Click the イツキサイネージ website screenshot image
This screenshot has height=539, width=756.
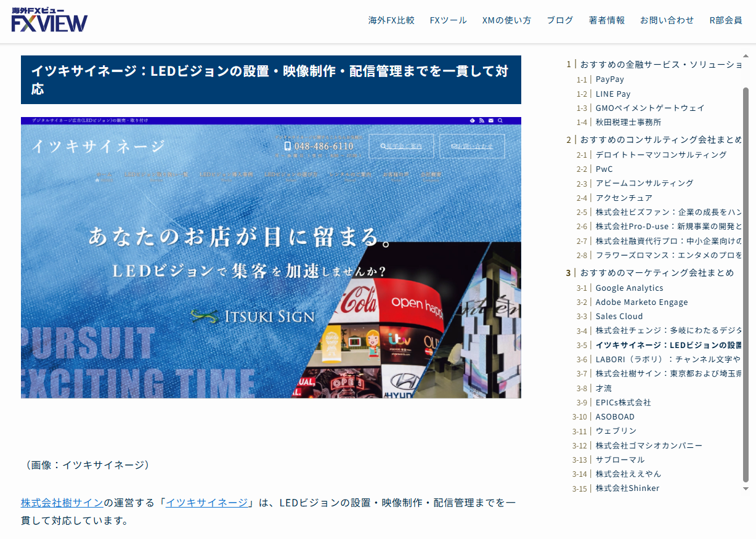click(271, 257)
